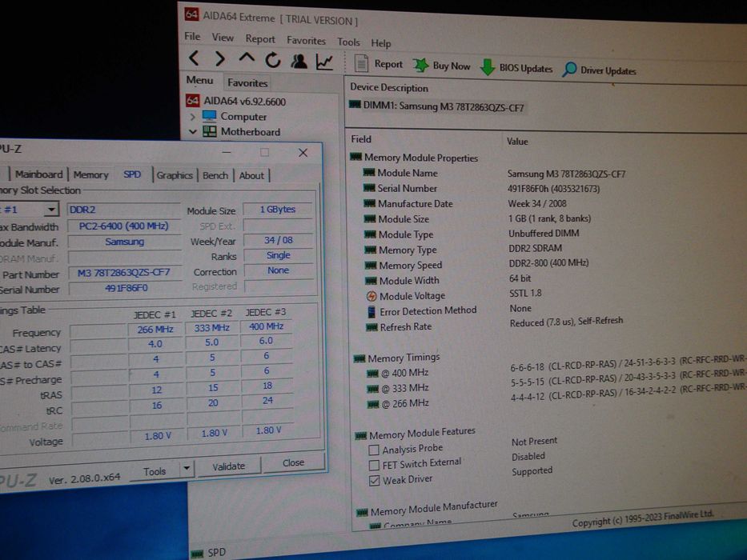Go forward with AIDA64 forward arrow
The height and width of the screenshot is (560, 747).
point(219,58)
